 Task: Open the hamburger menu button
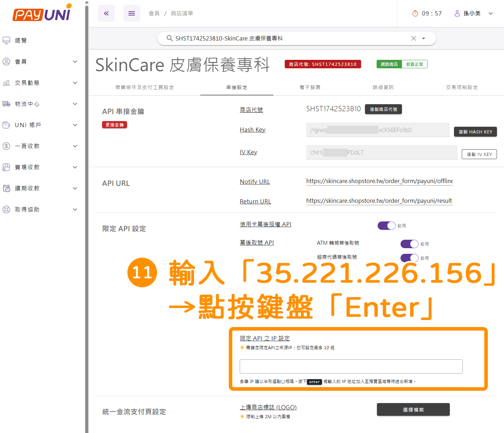[x=132, y=13]
